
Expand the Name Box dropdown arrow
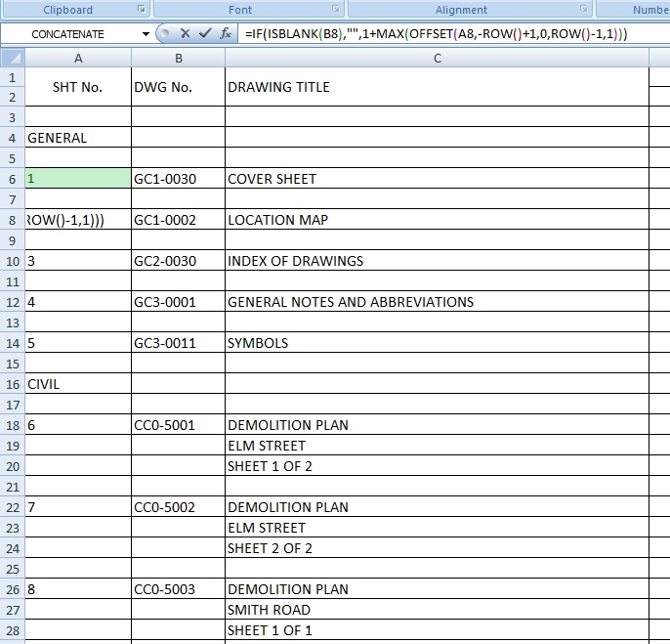(x=146, y=34)
